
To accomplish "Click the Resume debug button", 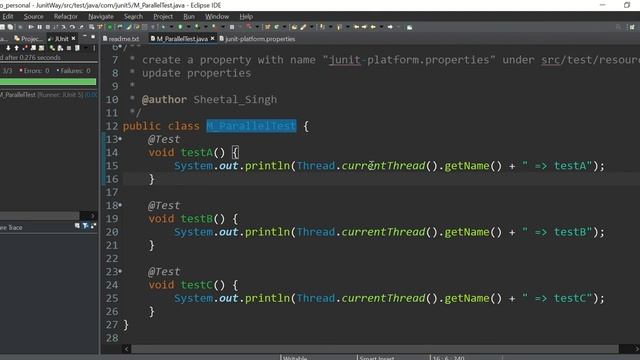I will tap(31, 27).
